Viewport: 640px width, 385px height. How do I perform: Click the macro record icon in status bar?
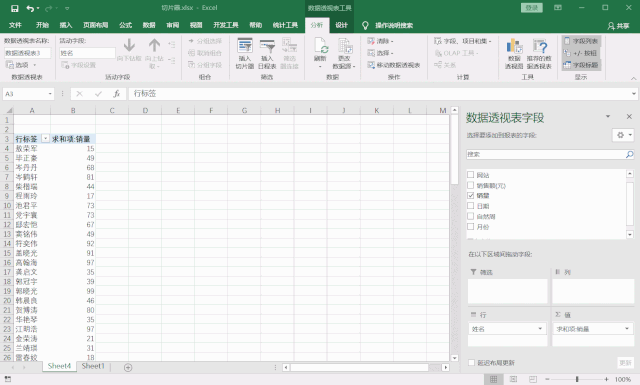point(8,379)
